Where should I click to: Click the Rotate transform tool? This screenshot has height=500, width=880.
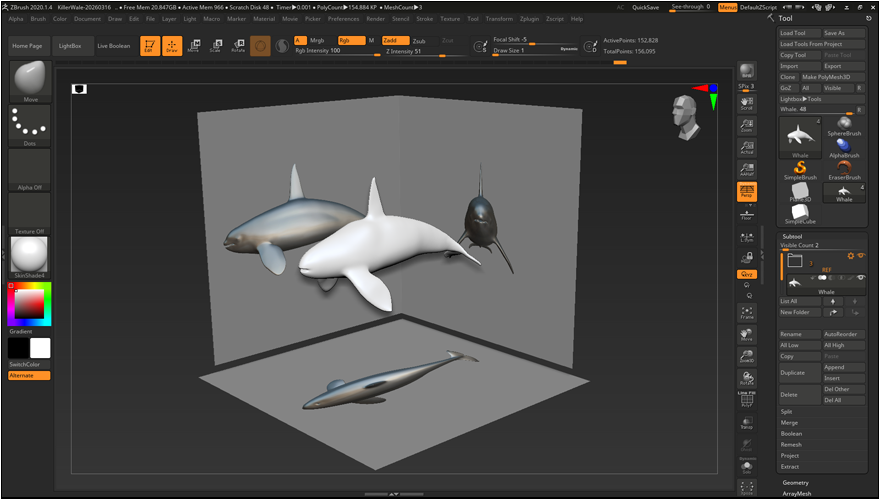pyautogui.click(x=238, y=46)
